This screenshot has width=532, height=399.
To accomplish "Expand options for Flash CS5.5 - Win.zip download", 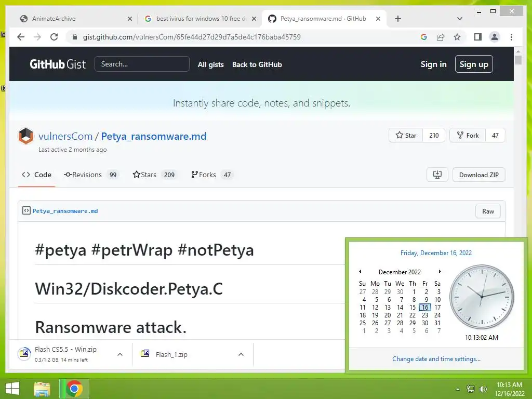I will click(x=120, y=354).
